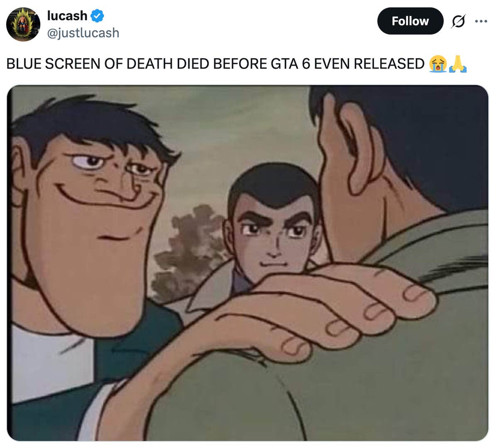Click the hand resting on the shoulder

pos(332,303)
